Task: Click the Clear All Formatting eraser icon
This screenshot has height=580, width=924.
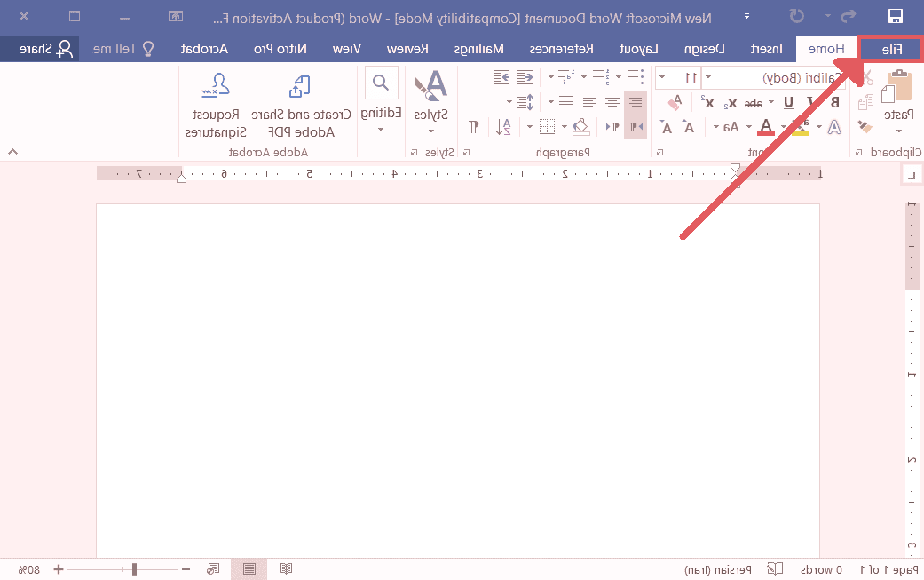Action: [x=675, y=102]
